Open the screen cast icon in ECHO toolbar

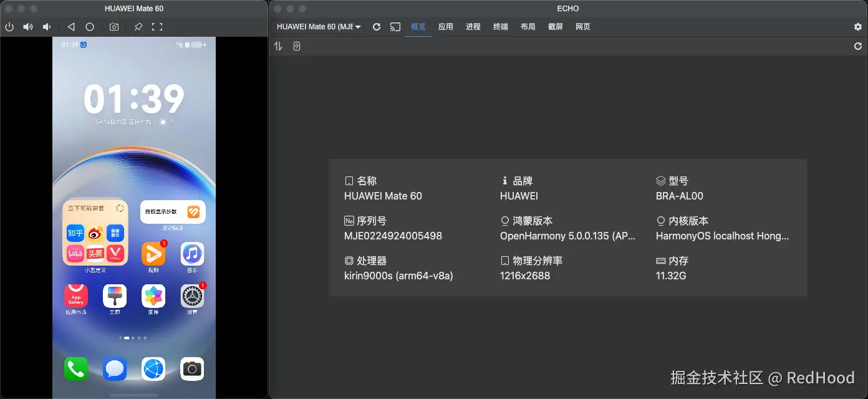(395, 27)
